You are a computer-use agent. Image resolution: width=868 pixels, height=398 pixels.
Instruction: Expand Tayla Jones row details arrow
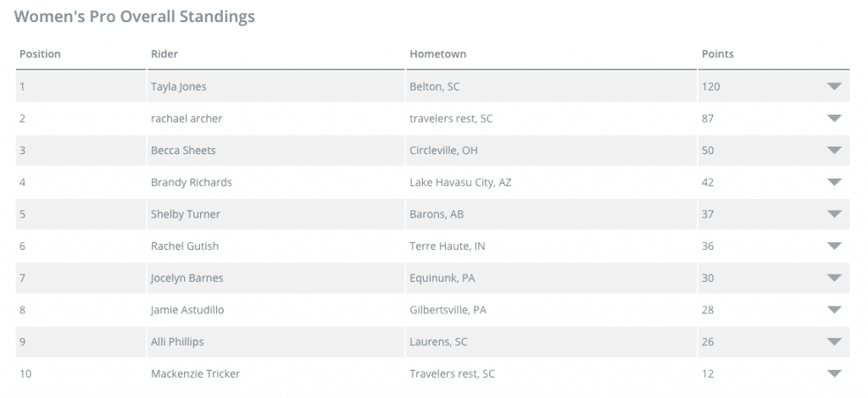(x=834, y=86)
